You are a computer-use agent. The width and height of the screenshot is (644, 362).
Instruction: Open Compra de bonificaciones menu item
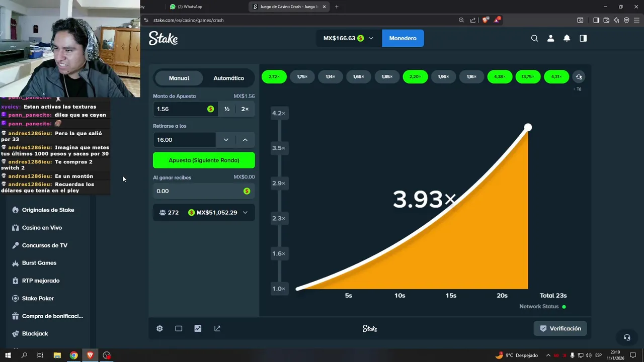[52, 316]
